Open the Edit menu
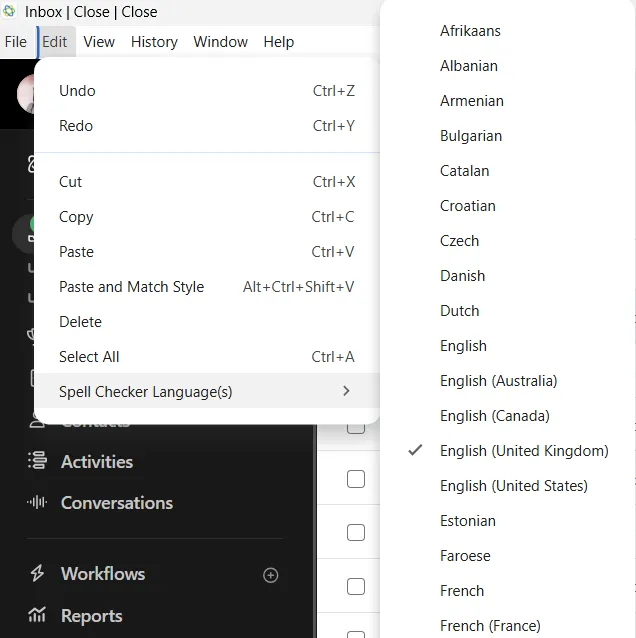This screenshot has width=636, height=638. point(55,42)
